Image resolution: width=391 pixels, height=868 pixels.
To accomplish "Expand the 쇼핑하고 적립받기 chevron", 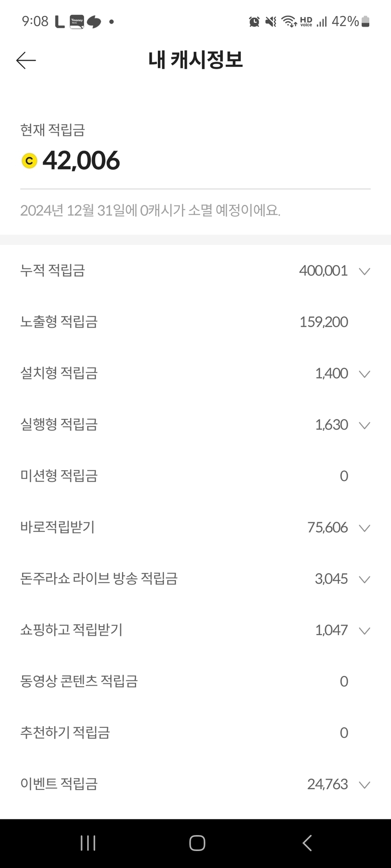I will point(364,630).
